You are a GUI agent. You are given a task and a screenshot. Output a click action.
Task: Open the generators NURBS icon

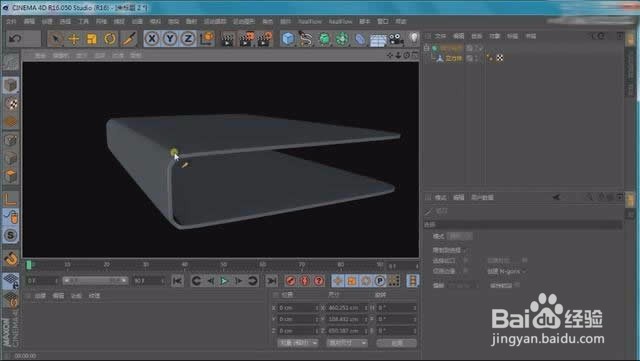(x=324, y=39)
